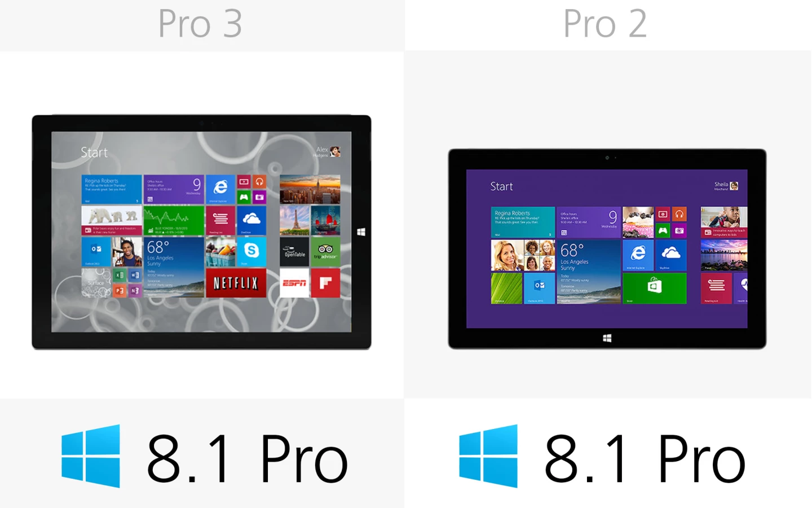Image resolution: width=812 pixels, height=508 pixels.
Task: Open PowerPoint small tile on the Pro 3
Action: (120, 290)
